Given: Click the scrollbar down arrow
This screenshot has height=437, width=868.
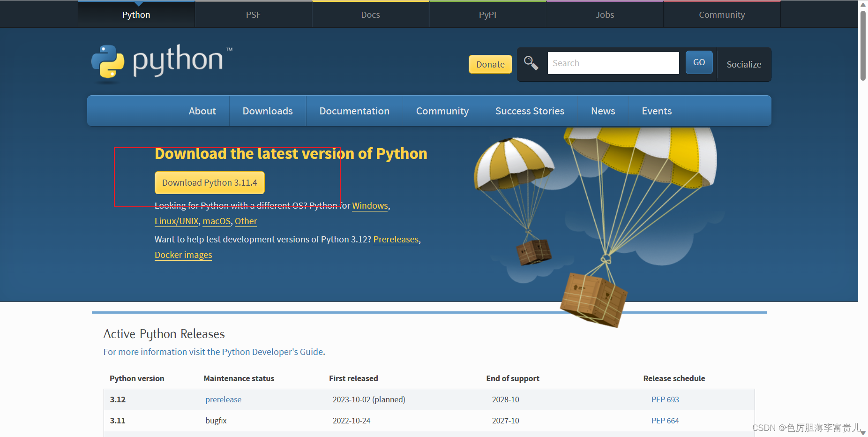Looking at the screenshot, I should [863, 432].
